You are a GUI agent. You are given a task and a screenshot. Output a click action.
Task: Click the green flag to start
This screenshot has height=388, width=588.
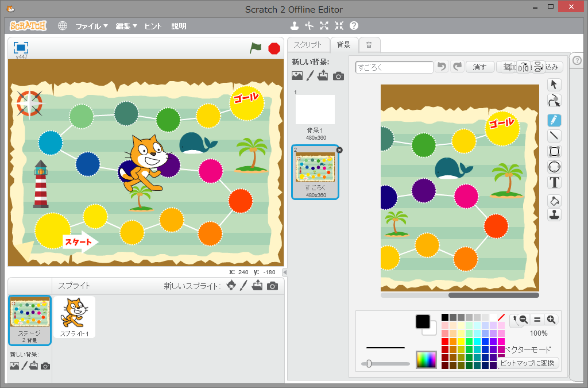[x=256, y=48]
